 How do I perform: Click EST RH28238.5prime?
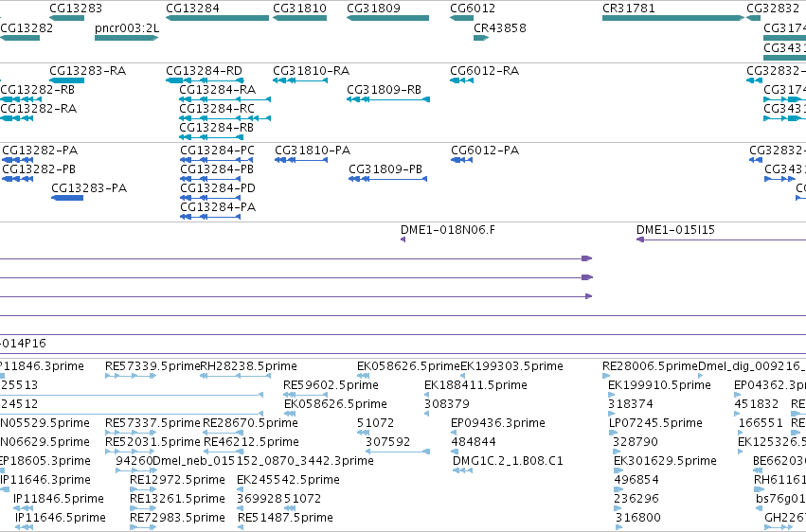pyautogui.click(x=236, y=377)
